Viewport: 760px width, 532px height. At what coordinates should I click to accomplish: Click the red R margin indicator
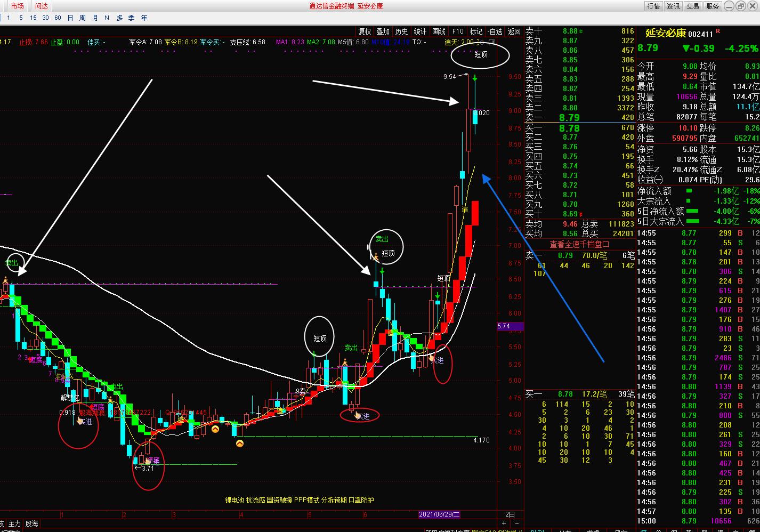(x=718, y=31)
